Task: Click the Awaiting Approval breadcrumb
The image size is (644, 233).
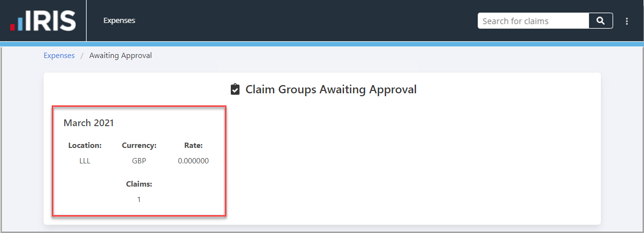Action: [120, 56]
